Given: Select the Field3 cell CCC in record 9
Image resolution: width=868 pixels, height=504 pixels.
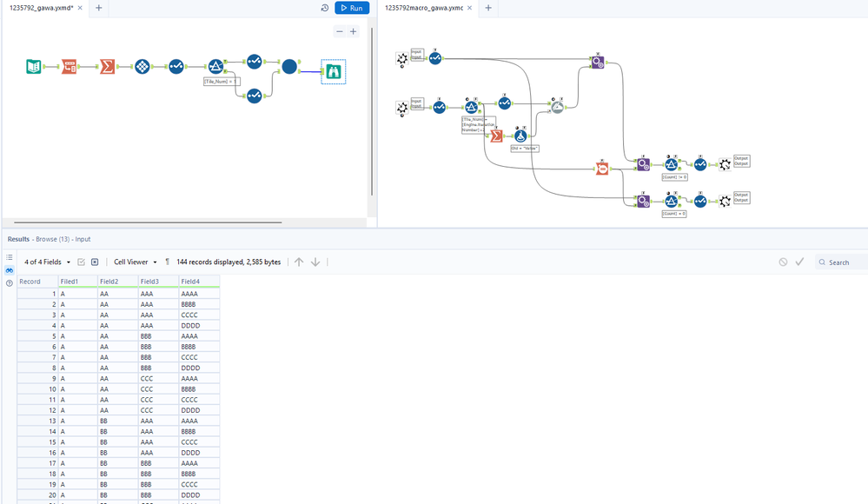Looking at the screenshot, I should 158,379.
